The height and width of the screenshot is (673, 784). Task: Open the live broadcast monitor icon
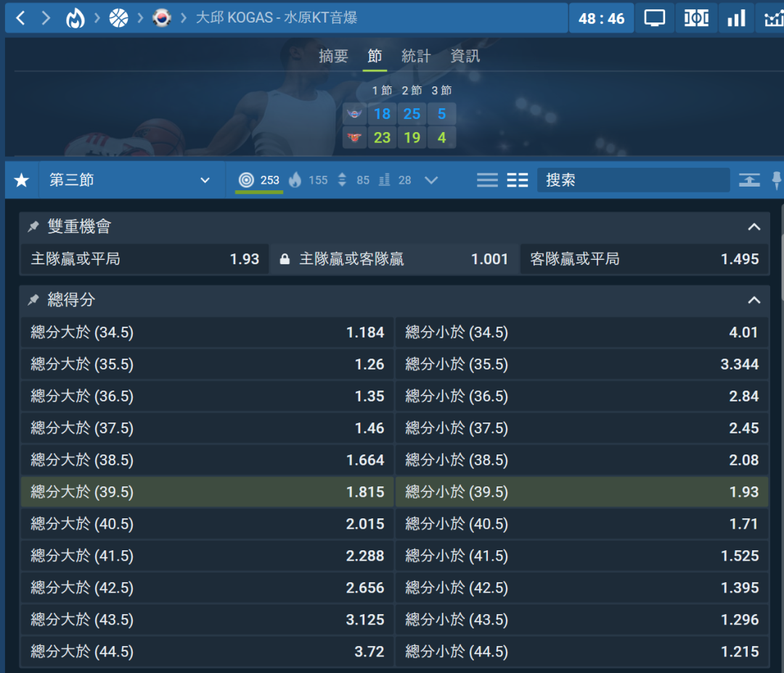(654, 18)
